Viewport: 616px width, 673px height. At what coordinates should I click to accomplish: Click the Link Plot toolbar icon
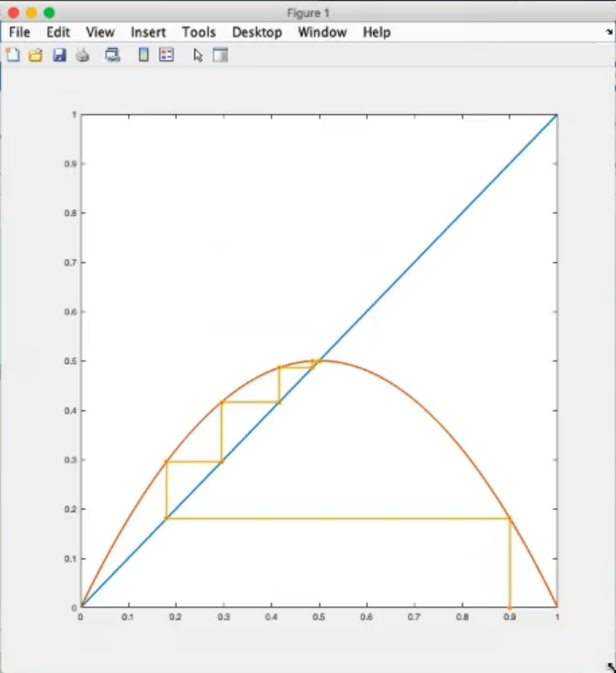pyautogui.click(x=112, y=56)
